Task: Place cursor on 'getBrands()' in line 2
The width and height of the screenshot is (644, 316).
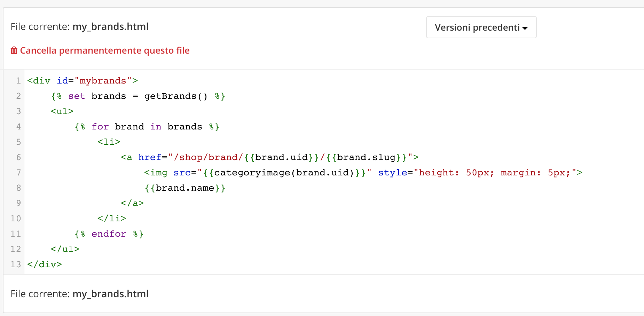Action: coord(175,96)
